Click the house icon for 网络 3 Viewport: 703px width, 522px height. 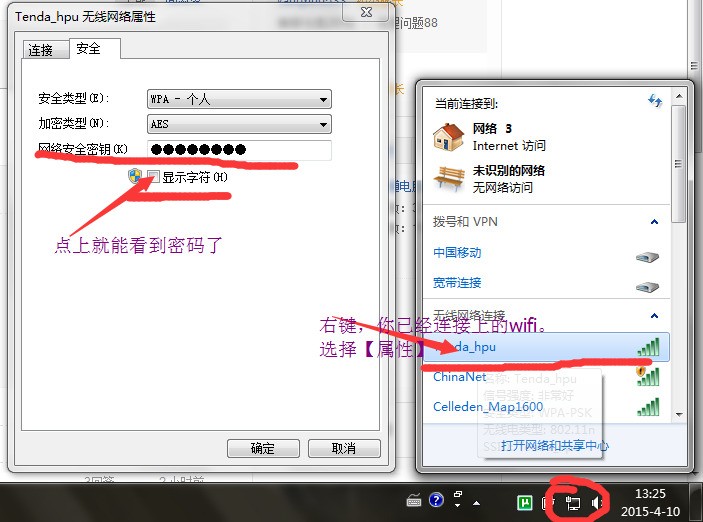pyautogui.click(x=448, y=137)
